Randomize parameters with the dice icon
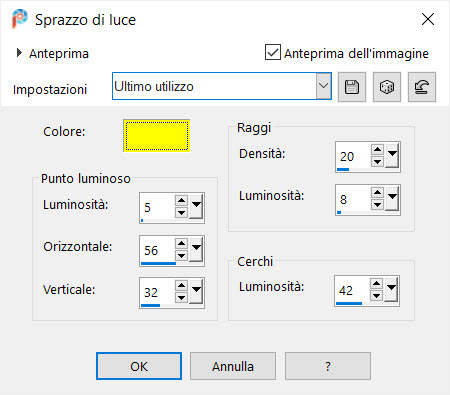 [x=387, y=87]
